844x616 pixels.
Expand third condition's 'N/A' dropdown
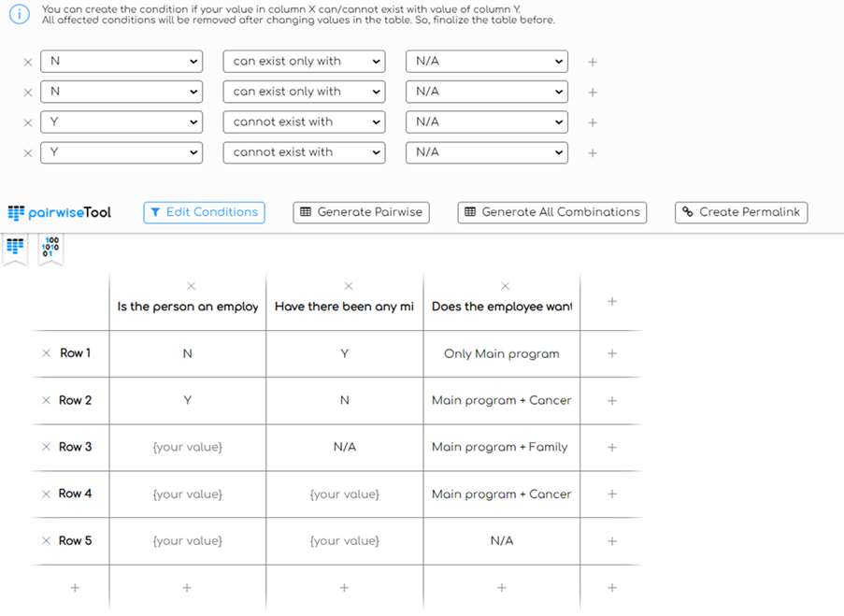coord(487,122)
